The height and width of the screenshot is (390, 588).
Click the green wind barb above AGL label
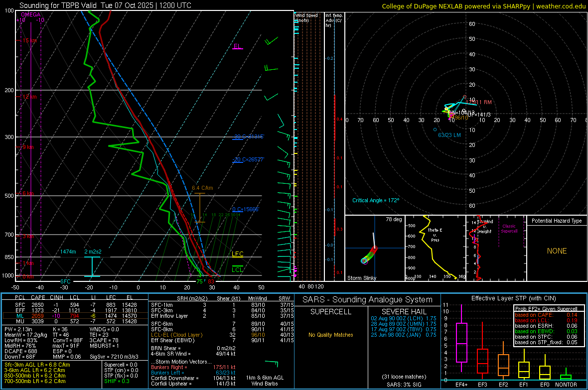[271, 364]
